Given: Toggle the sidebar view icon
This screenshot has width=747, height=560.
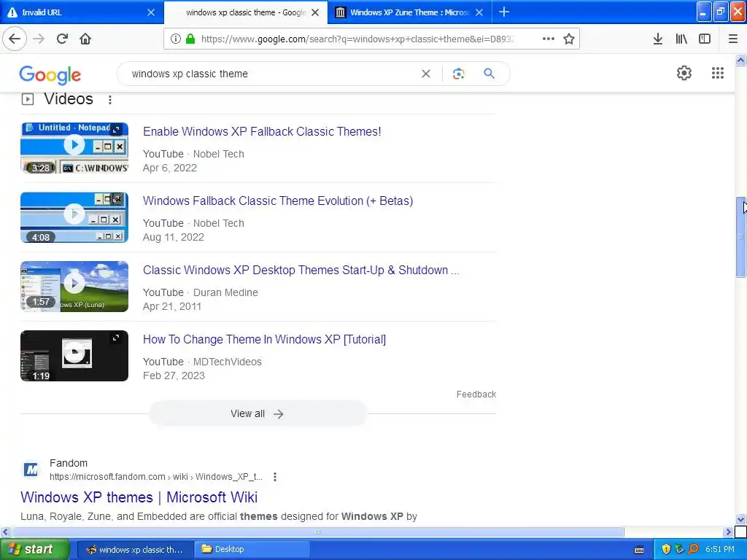Looking at the screenshot, I should pos(705,39).
